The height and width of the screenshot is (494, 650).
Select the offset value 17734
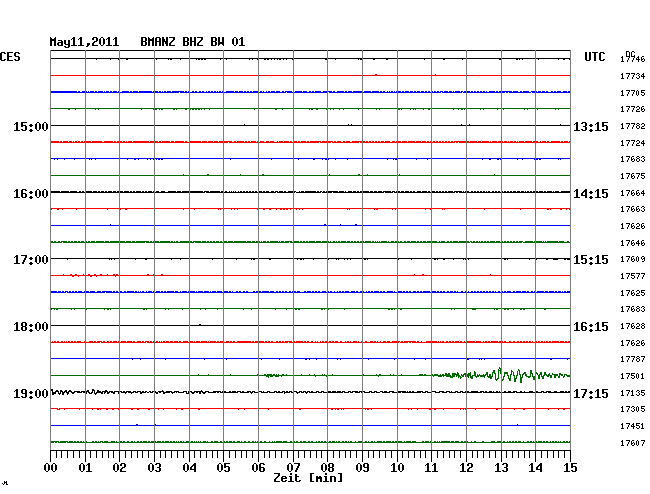633,76
